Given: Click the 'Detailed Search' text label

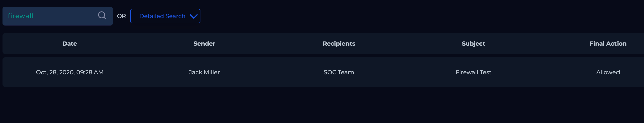Looking at the screenshot, I should pos(162,16).
